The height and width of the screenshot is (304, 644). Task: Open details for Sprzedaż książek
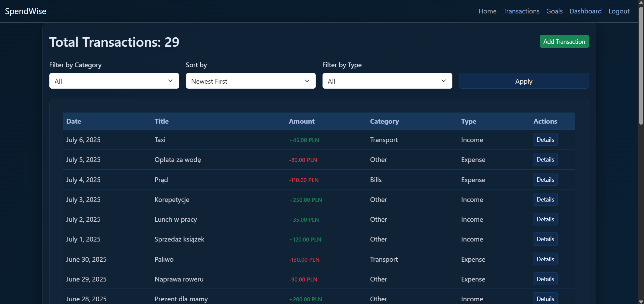545,239
